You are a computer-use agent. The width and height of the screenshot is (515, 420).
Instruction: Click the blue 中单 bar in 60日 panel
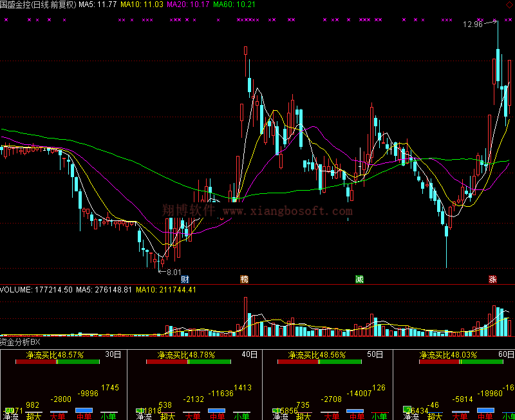pos(485,410)
